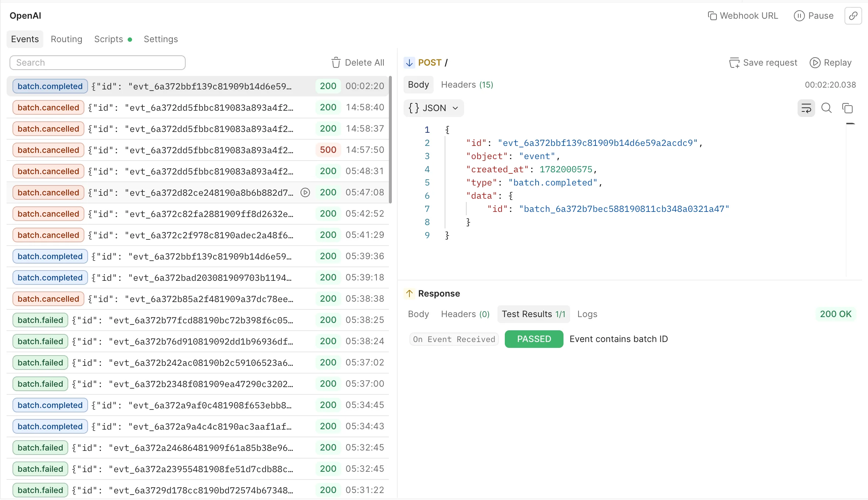Image resolution: width=868 pixels, height=500 pixels.
Task: Open the response Headers (0) tab
Action: coord(465,314)
